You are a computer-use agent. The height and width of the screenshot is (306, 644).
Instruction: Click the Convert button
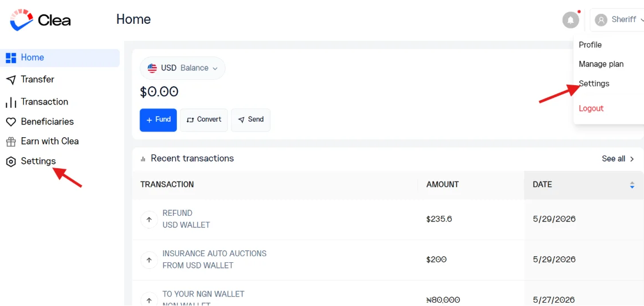point(204,120)
